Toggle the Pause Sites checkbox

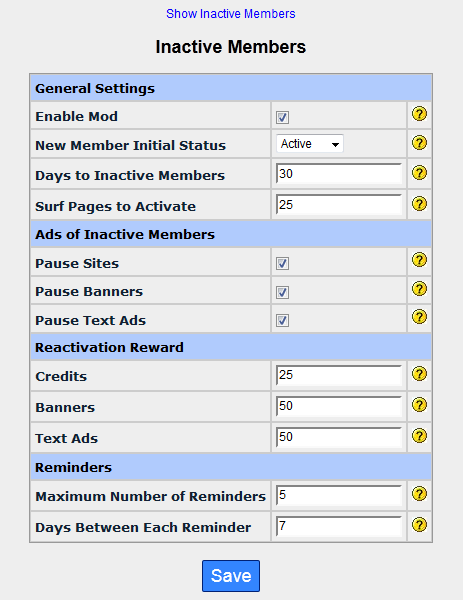tap(282, 264)
